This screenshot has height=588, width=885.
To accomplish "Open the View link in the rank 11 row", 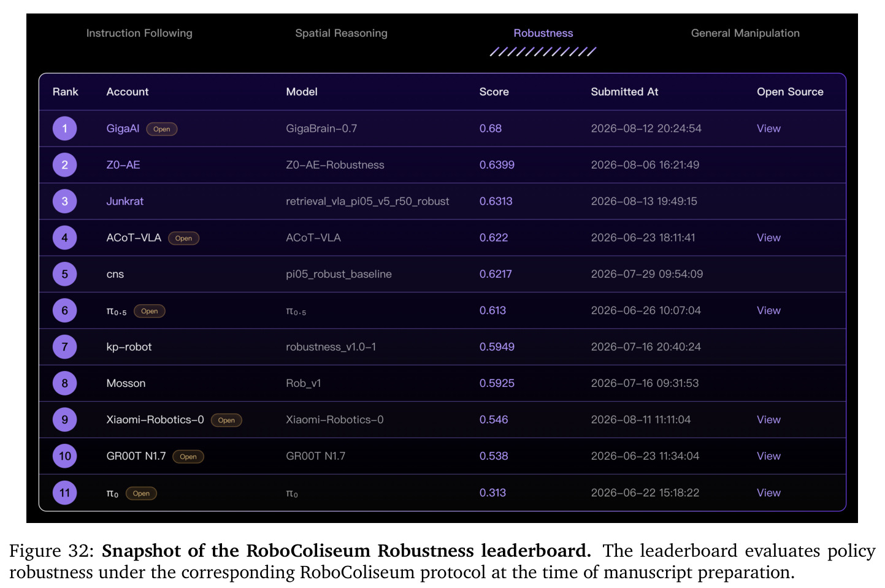I will point(768,492).
